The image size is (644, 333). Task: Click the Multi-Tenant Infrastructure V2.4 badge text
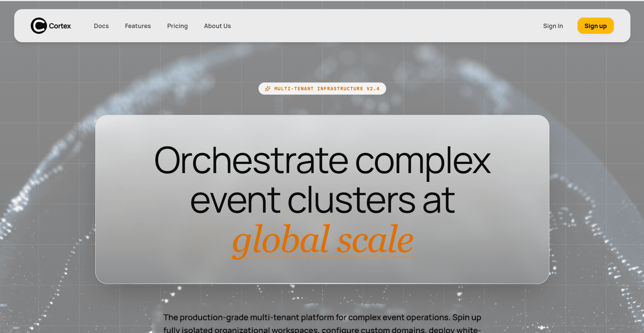(327, 89)
